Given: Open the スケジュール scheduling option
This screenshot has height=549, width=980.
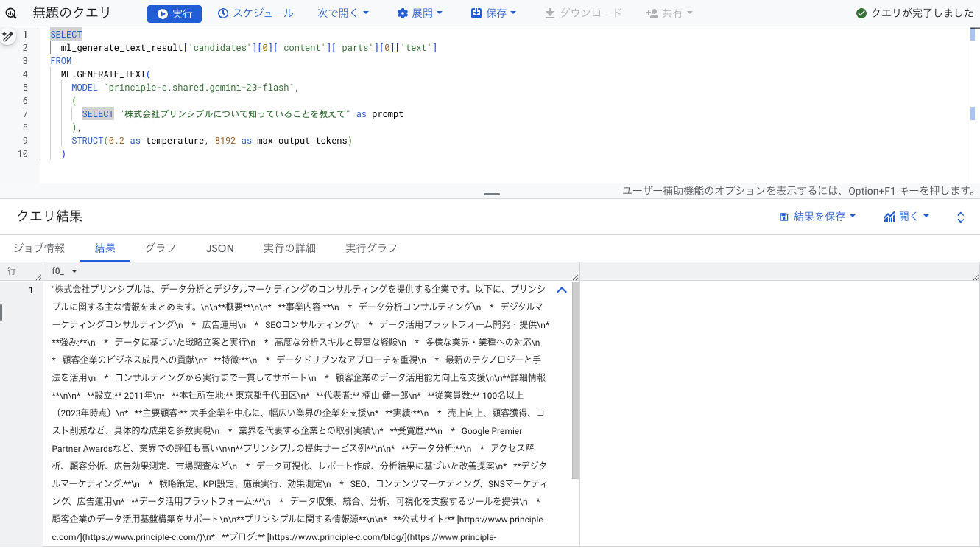Looking at the screenshot, I should [x=255, y=13].
